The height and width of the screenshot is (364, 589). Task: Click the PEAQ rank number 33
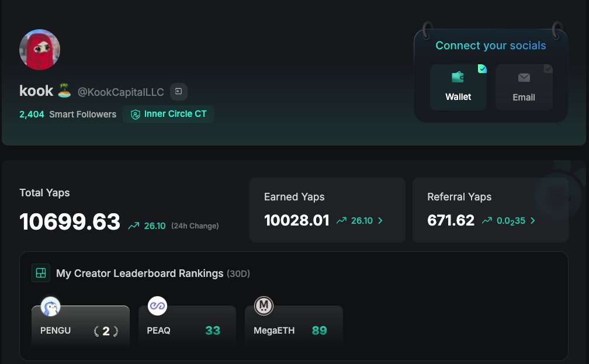[213, 331]
